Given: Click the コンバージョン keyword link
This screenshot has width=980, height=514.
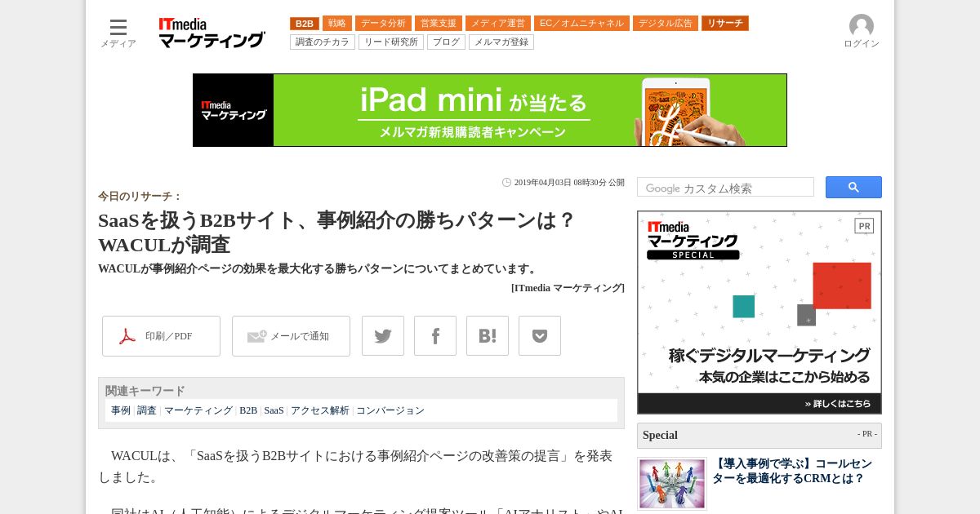Looking at the screenshot, I should [x=390, y=410].
